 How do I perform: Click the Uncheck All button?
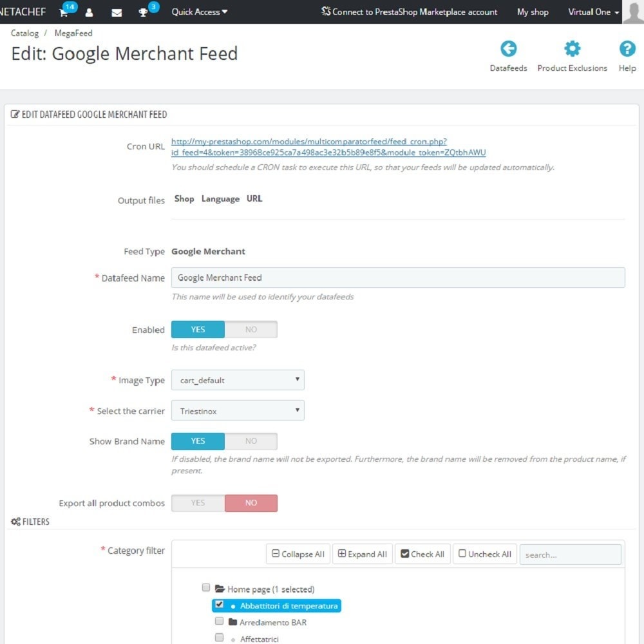tap(485, 554)
